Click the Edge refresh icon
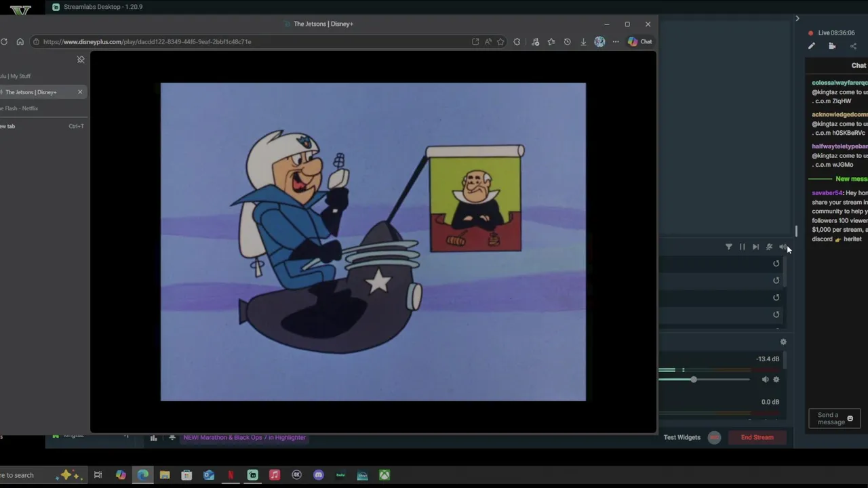Image resolution: width=868 pixels, height=488 pixels. (x=4, y=41)
